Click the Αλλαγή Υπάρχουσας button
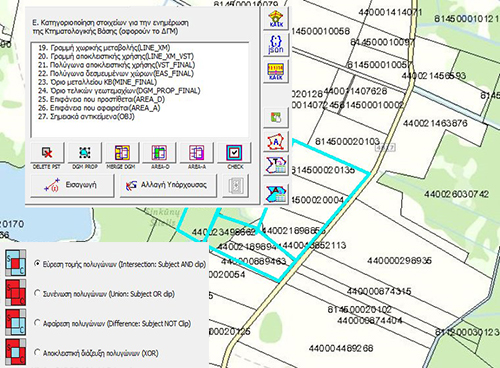Screen dimensions: 500x368 tap(168, 185)
